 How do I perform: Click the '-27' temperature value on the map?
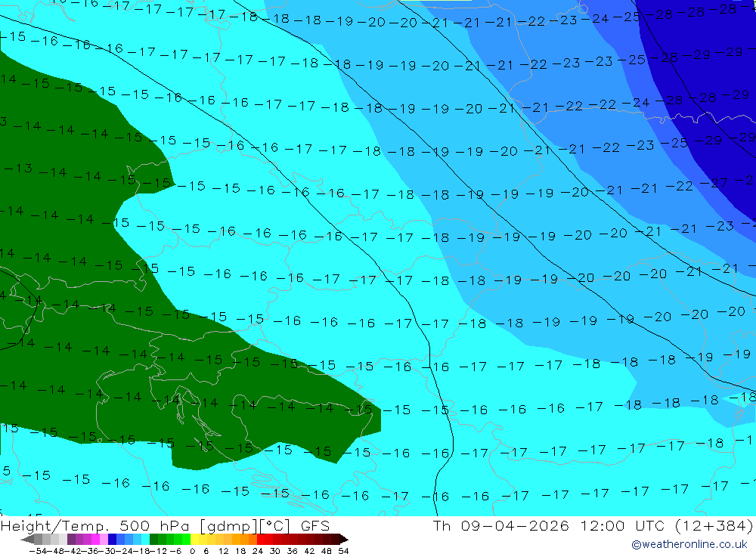point(713,183)
